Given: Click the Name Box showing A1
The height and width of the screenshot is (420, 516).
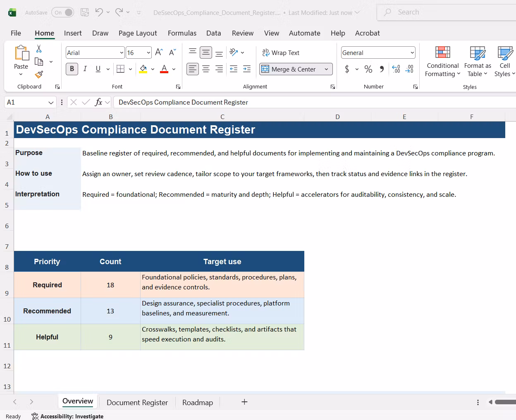Looking at the screenshot, I should pyautogui.click(x=30, y=102).
